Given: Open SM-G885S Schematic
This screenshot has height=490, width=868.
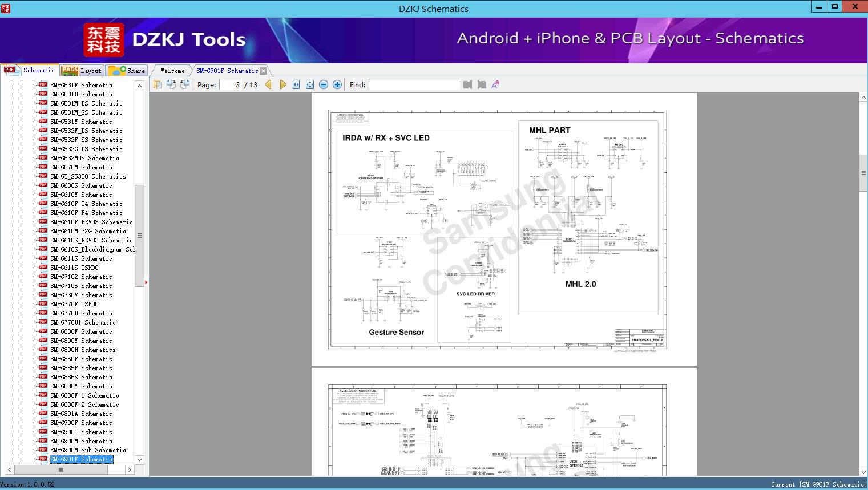Looking at the screenshot, I should (81, 377).
